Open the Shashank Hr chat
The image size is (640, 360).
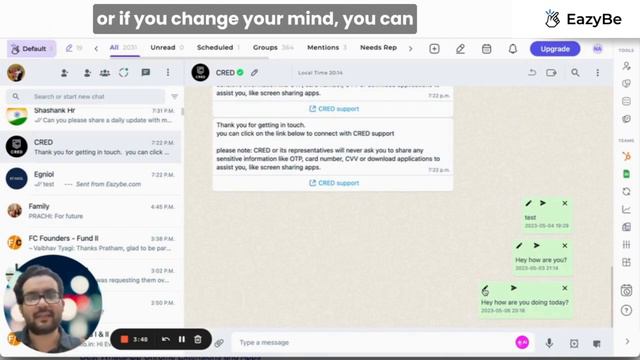click(91, 115)
